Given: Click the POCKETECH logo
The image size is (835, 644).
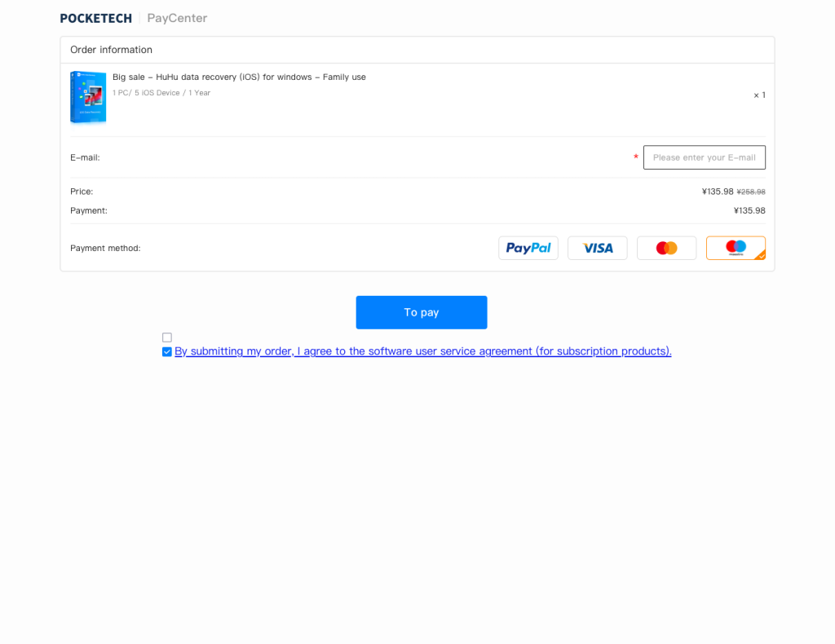Looking at the screenshot, I should pos(95,18).
